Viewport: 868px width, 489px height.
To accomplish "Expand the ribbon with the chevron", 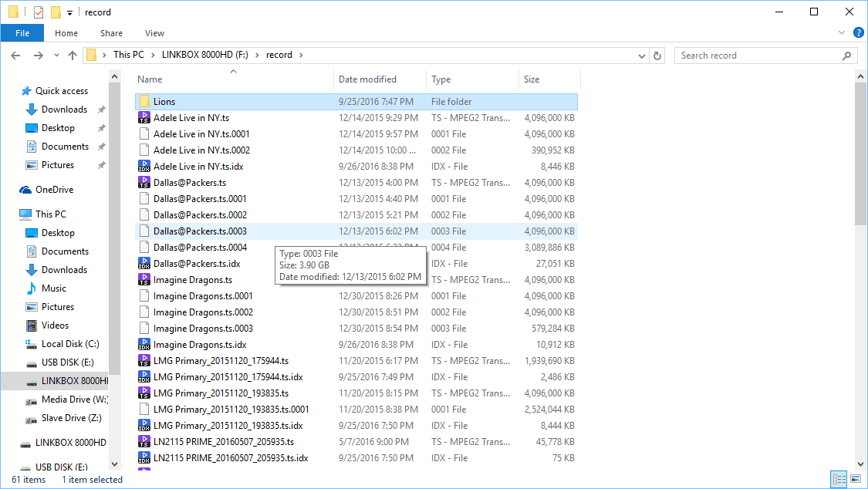I will click(843, 33).
